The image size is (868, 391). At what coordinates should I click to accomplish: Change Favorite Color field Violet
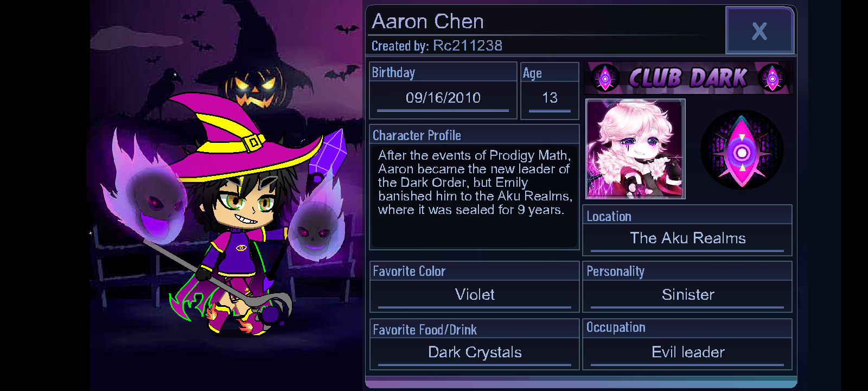tap(475, 295)
